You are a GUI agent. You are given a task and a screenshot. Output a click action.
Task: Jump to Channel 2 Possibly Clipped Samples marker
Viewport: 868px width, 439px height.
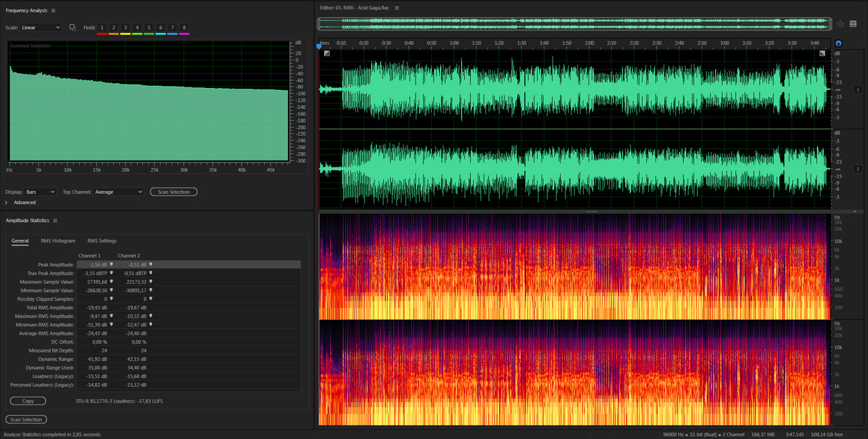(x=151, y=299)
